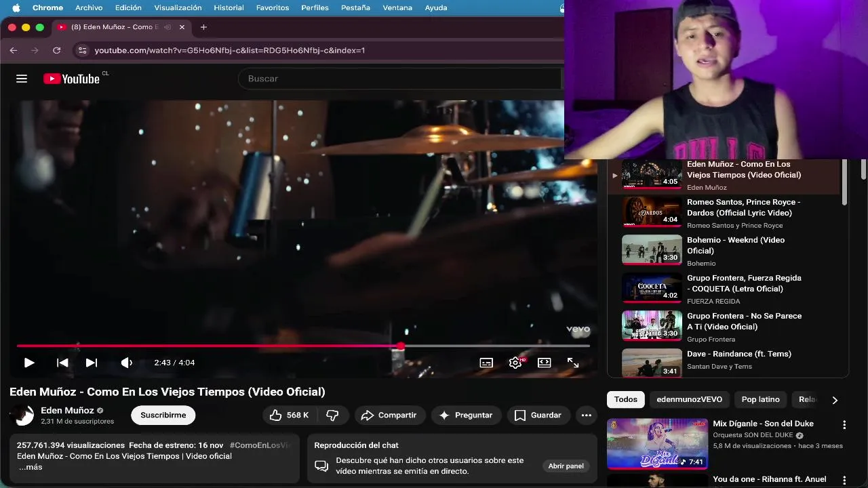Open the Edición menu

[x=128, y=7]
